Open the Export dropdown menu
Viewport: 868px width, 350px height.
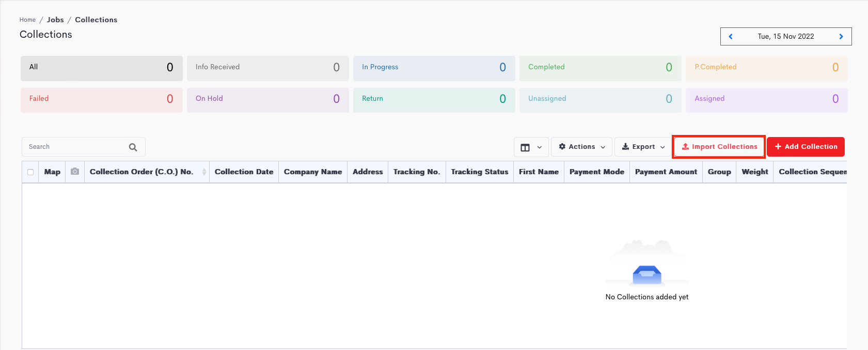[643, 147]
